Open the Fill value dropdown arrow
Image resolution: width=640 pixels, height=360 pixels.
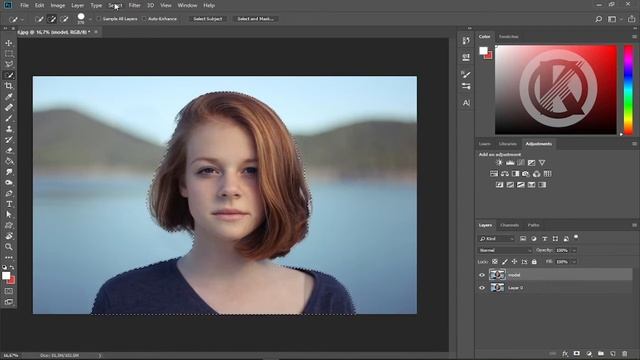[574, 262]
